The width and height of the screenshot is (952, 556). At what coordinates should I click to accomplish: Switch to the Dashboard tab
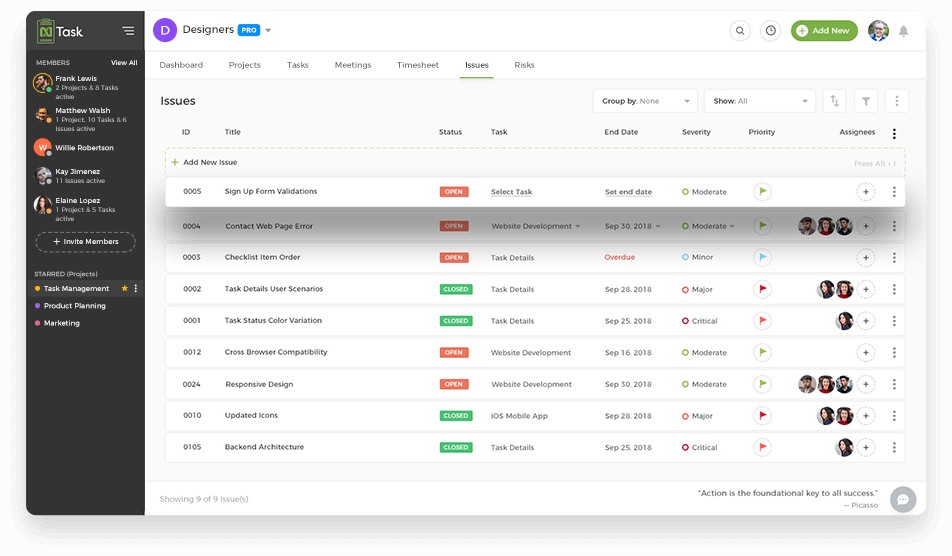(x=181, y=65)
